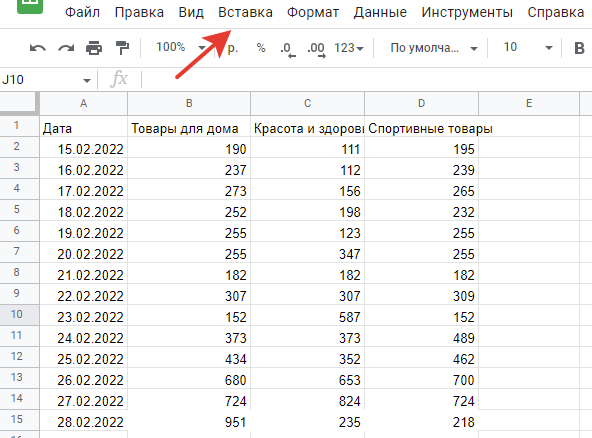Increase decimal places with .00 icon

pos(316,49)
